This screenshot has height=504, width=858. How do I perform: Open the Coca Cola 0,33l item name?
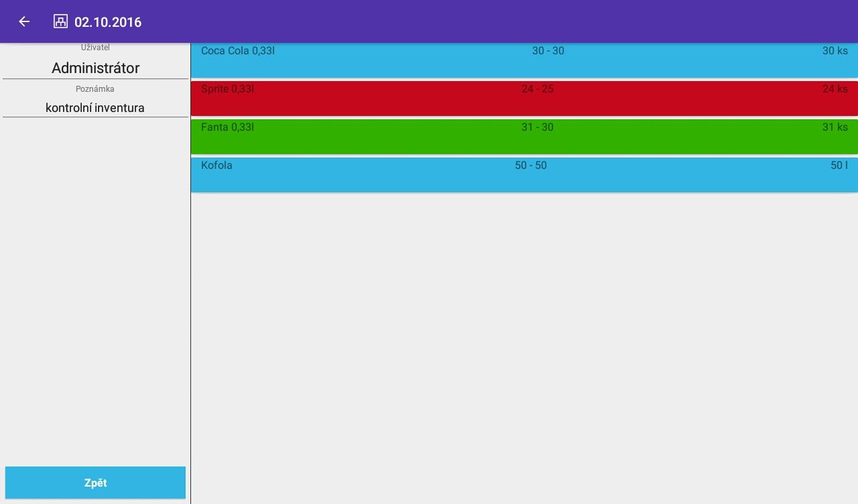[x=238, y=51]
